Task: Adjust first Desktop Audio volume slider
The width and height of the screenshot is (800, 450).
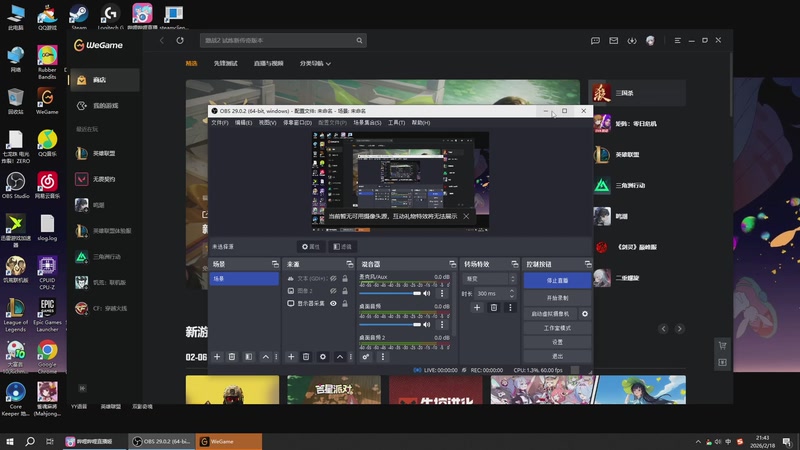Action: coord(390,324)
